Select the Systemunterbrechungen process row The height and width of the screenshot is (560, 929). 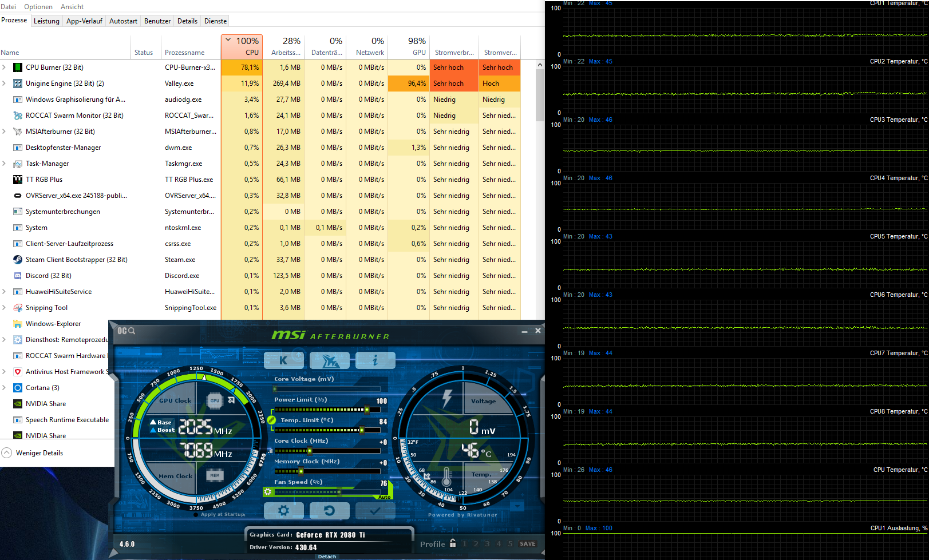click(260, 212)
